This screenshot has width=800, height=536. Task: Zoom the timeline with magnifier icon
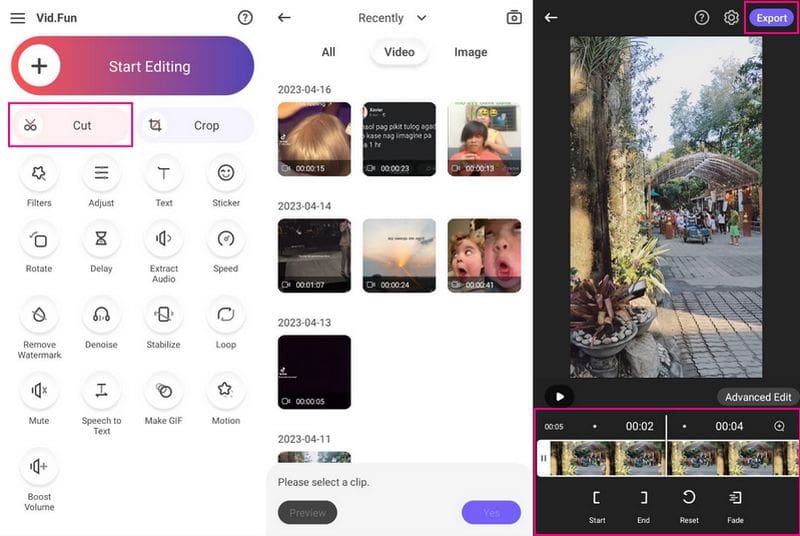tap(779, 426)
